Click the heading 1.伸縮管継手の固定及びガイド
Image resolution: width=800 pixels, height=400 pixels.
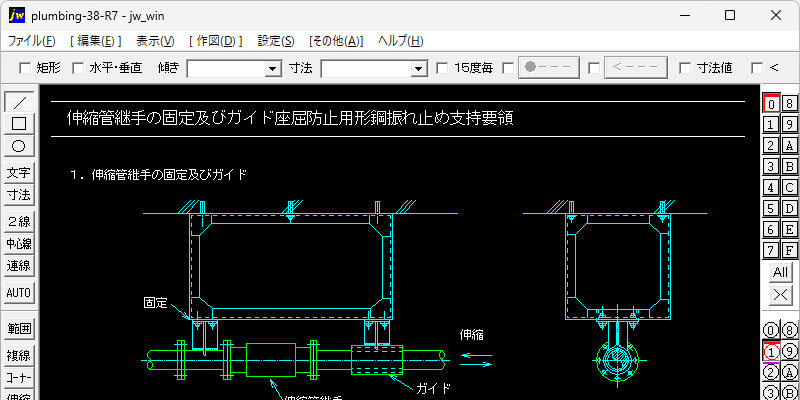click(159, 175)
